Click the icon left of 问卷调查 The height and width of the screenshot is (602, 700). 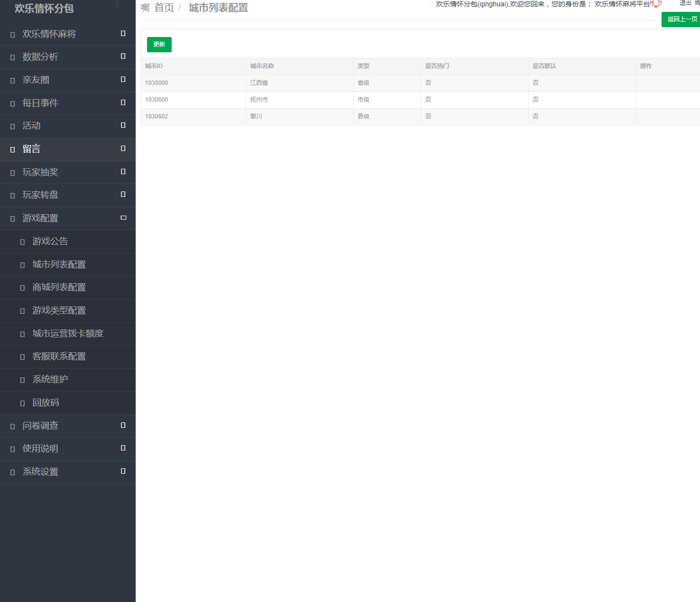click(13, 426)
